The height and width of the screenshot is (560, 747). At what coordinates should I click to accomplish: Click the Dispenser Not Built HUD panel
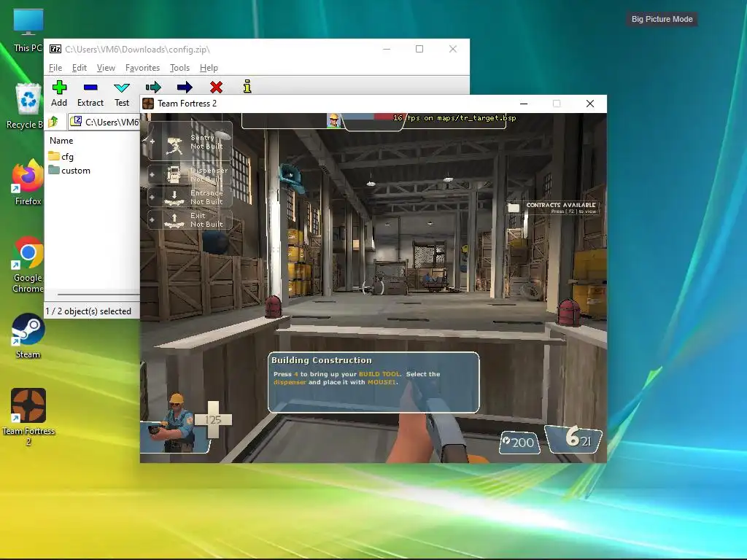tap(190, 174)
